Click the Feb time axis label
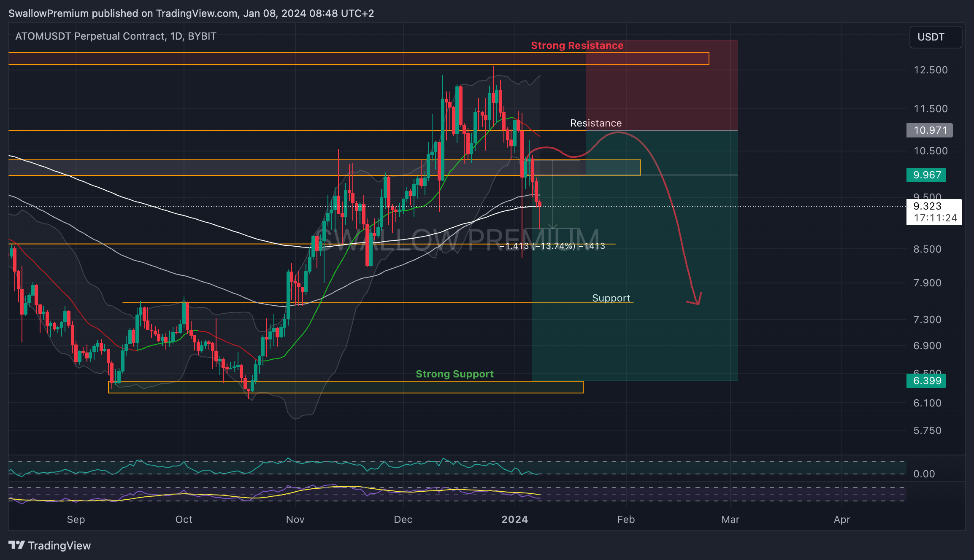The image size is (974, 560). coord(626,520)
